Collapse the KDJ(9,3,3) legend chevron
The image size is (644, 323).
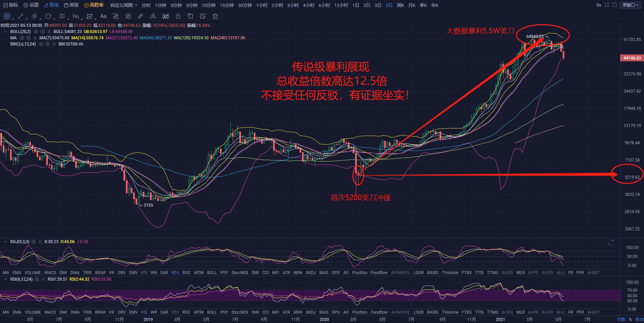point(6,242)
